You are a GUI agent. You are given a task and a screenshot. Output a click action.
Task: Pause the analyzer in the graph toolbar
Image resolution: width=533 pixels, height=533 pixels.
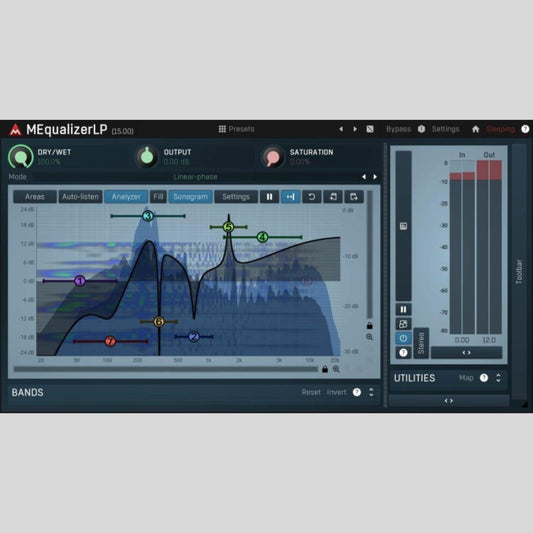coord(269,196)
